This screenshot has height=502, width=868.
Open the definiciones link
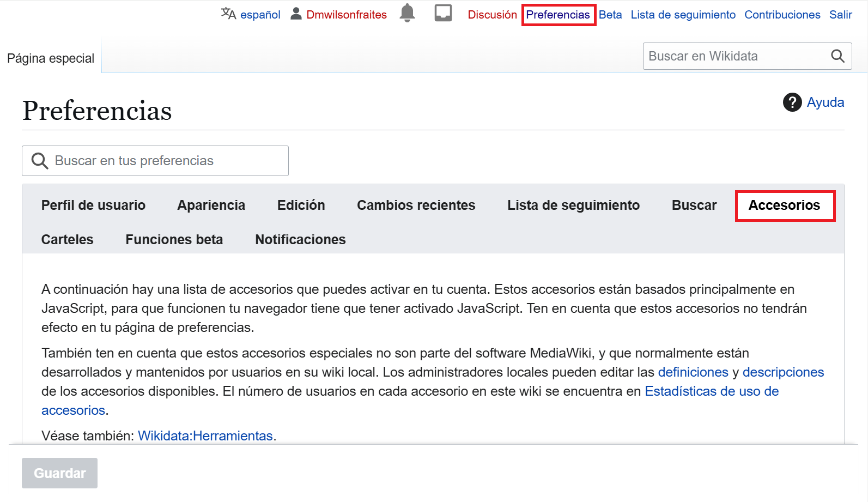click(693, 372)
